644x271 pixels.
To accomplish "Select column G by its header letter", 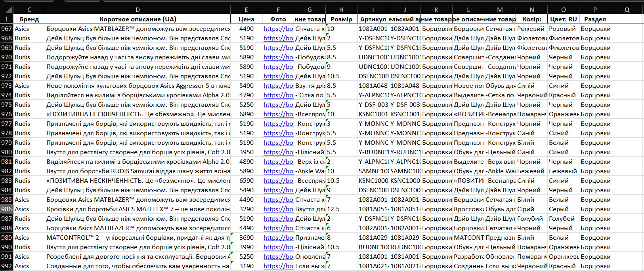I will pyautogui.click(x=310, y=10).
